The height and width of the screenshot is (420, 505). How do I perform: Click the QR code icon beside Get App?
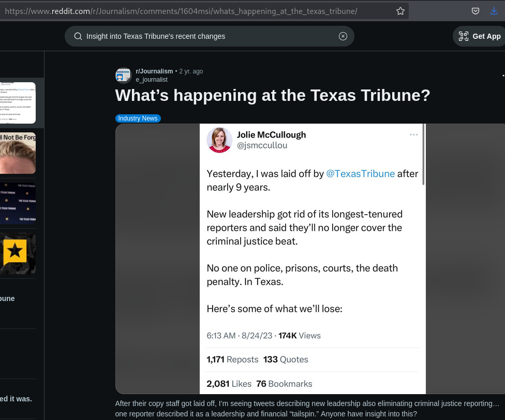point(464,36)
